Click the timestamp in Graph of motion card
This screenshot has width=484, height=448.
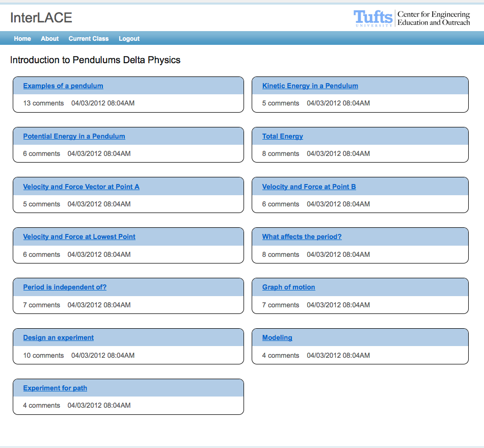[x=338, y=305]
